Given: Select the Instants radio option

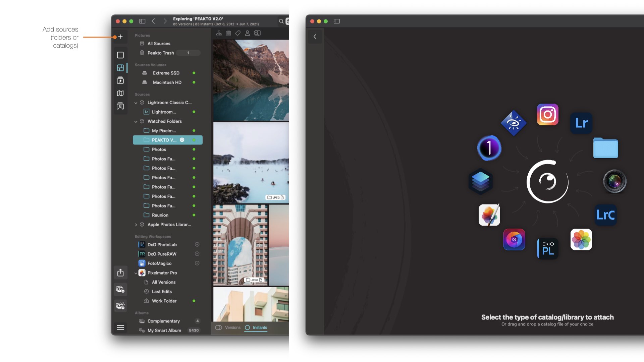Looking at the screenshot, I should pos(248,327).
